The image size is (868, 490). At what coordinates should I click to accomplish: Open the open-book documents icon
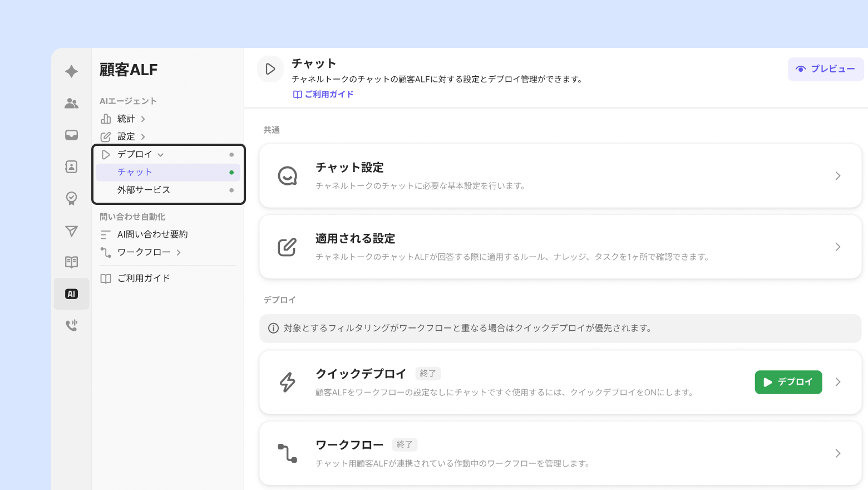tap(71, 262)
